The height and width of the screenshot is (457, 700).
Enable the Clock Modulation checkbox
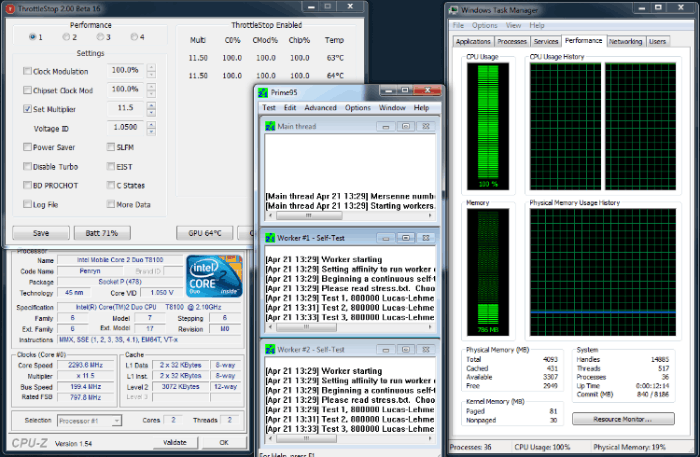coord(27,71)
